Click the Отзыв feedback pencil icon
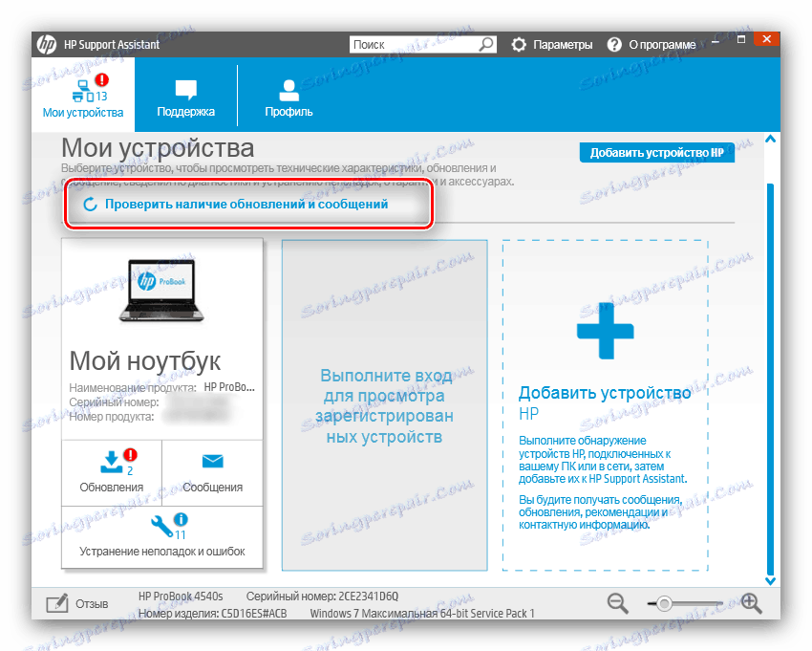 tap(57, 603)
